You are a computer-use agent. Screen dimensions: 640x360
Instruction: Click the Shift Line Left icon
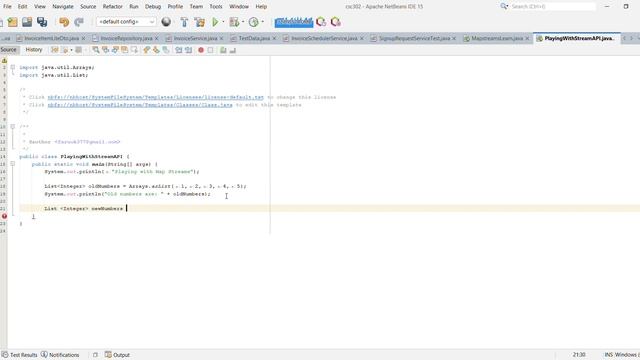[x=179, y=50]
